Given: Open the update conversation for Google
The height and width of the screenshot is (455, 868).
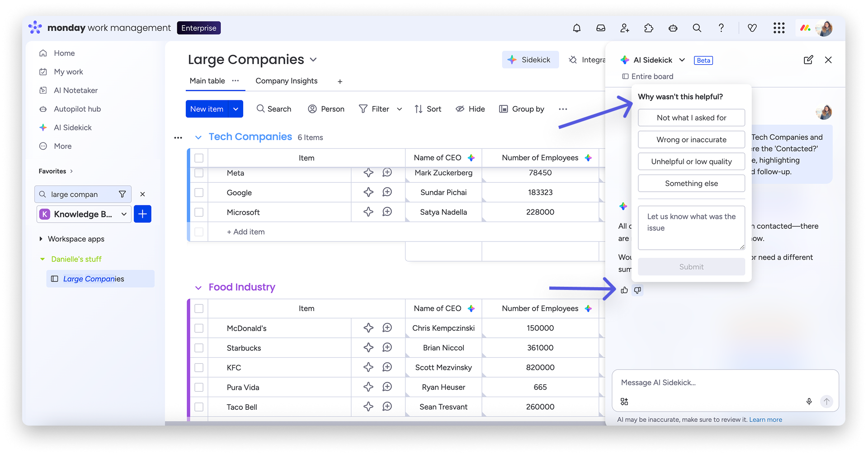Looking at the screenshot, I should (x=387, y=192).
